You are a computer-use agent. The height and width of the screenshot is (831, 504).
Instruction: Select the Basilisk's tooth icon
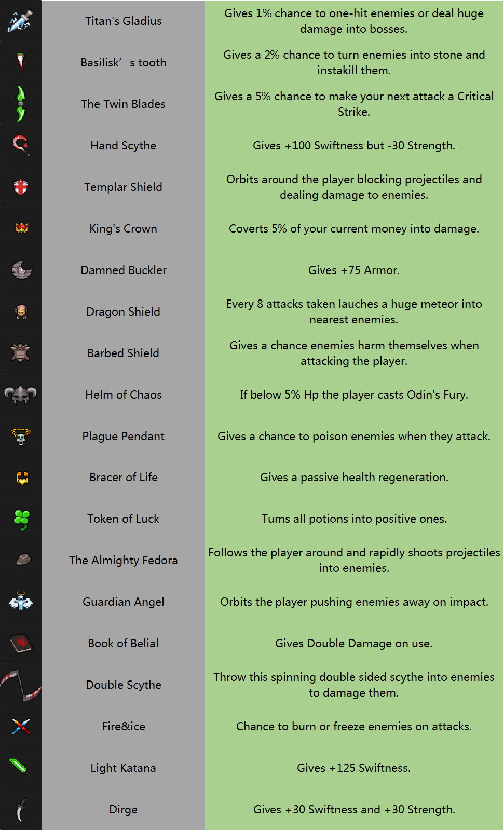[x=21, y=62]
